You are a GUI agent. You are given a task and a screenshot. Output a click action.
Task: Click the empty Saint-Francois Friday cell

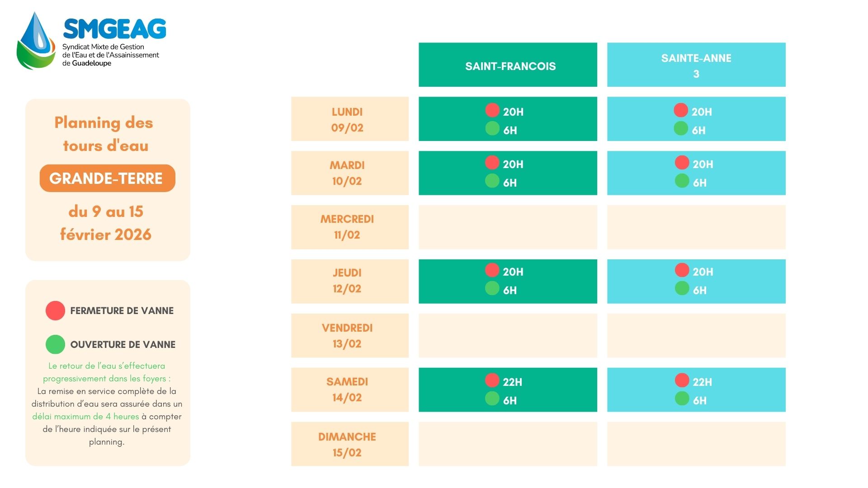tap(508, 336)
